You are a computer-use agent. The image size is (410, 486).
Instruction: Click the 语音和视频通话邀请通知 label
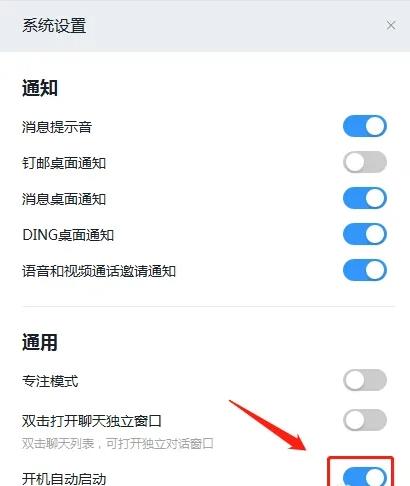[99, 271]
